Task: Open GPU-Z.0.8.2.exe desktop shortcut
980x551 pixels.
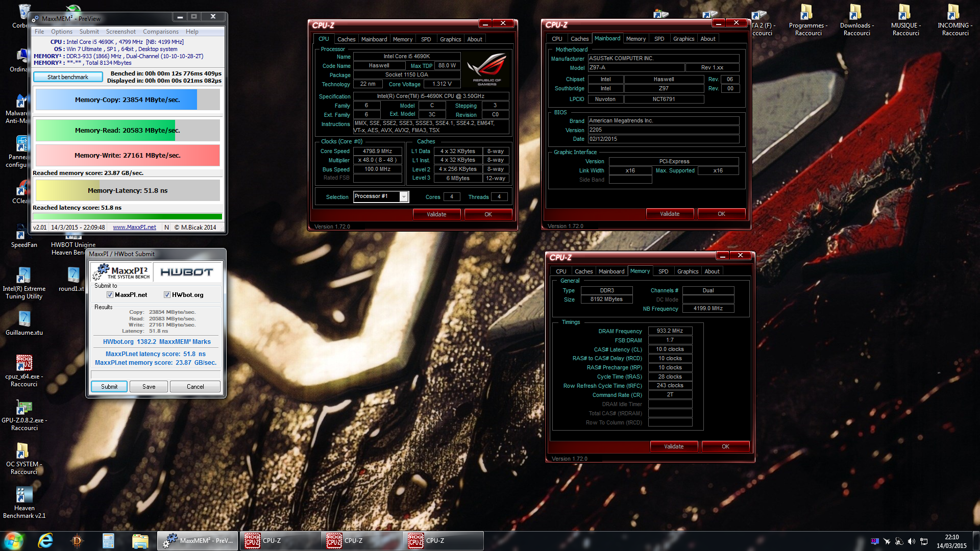Action: pyautogui.click(x=24, y=408)
